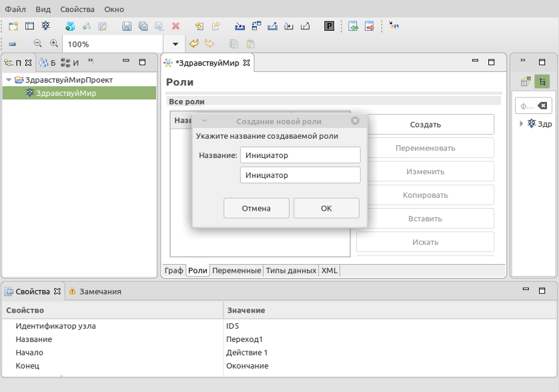Click the small blue icon left of zoom out
559x392 pixels.
[13, 44]
